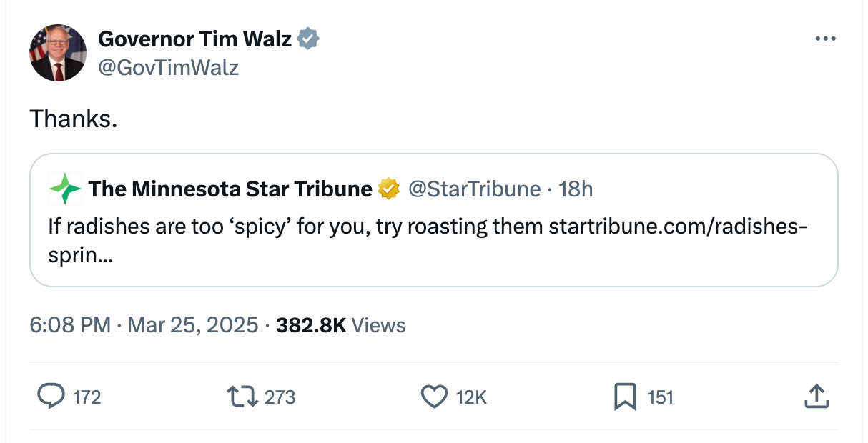Screen dimensions: 868x443
Task: Click the gold verified badge on Star Tribune
Action: (x=388, y=189)
